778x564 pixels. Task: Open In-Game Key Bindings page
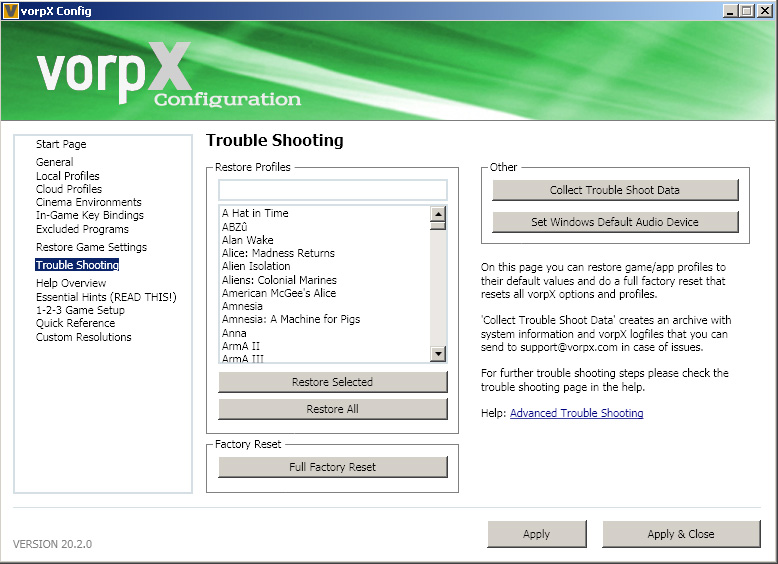90,215
